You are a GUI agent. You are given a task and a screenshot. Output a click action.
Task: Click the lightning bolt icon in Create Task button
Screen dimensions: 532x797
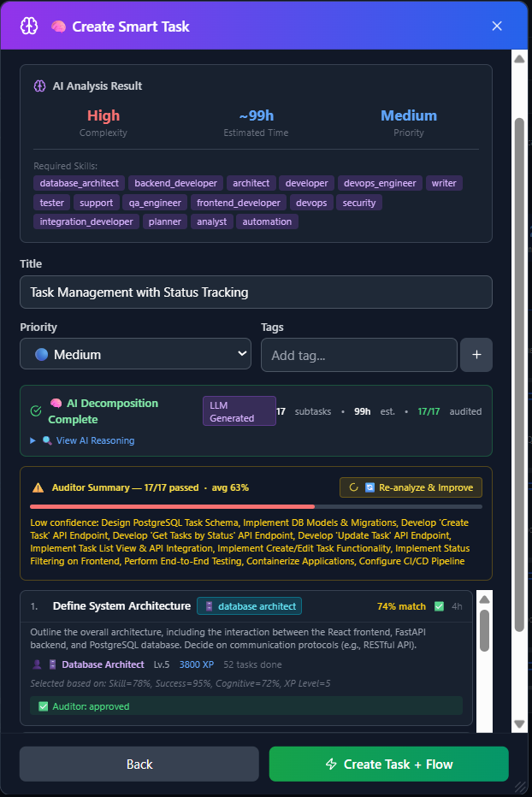point(331,764)
